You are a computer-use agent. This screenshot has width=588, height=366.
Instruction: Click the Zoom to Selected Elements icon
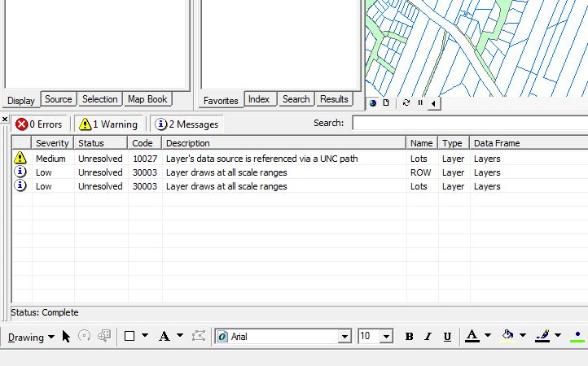[x=104, y=336]
